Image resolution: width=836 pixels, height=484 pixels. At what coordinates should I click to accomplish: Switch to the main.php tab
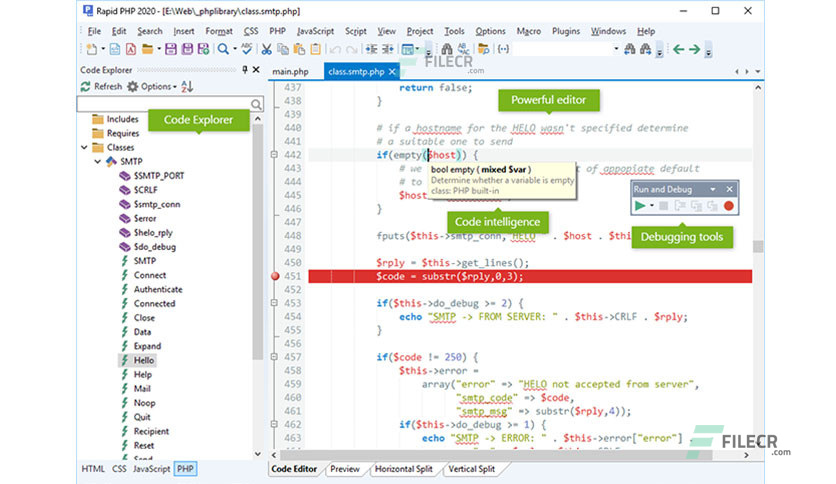(290, 71)
